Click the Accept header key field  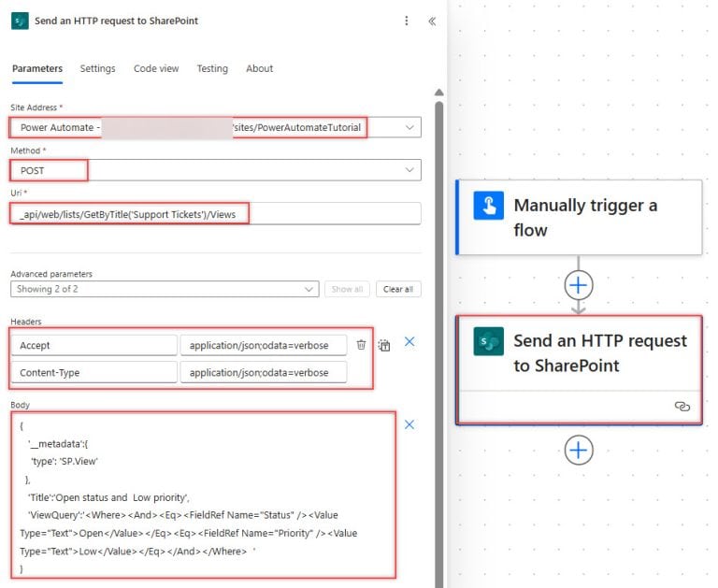coord(93,345)
